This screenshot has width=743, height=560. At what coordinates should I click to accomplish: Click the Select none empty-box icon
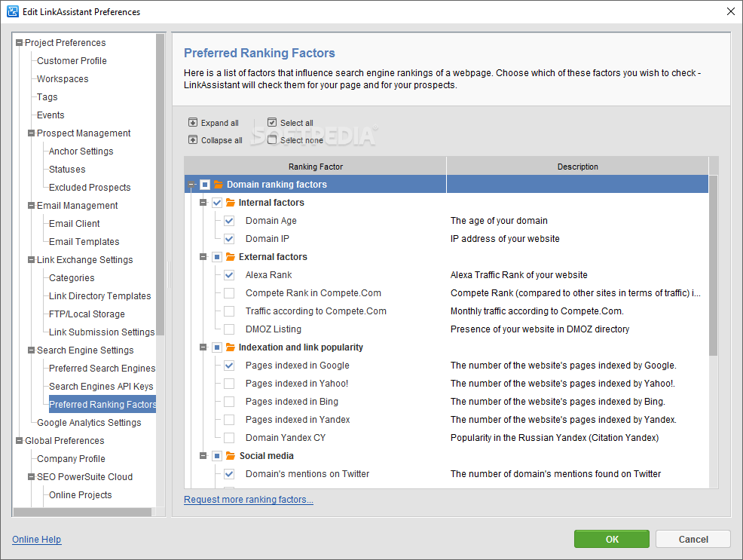(x=272, y=139)
